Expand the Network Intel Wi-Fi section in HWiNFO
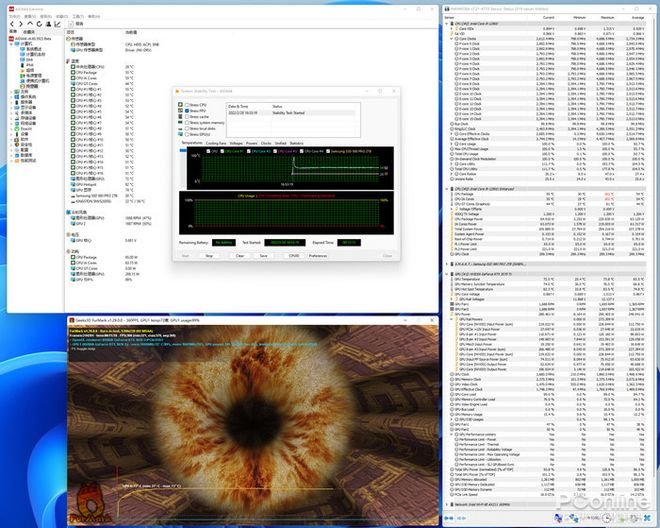660x528 pixels. coord(447,505)
